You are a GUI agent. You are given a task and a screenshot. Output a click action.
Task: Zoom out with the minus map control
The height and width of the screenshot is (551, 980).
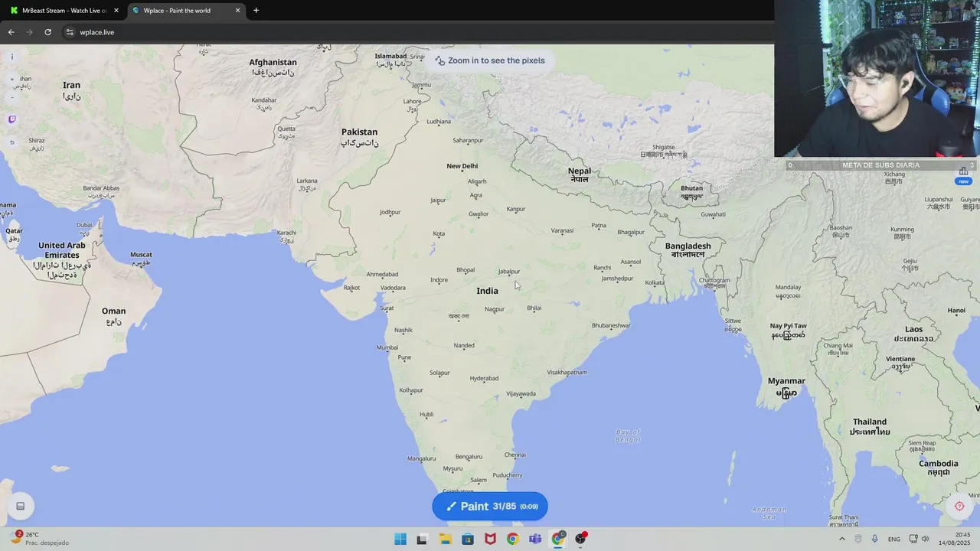pos(11,98)
